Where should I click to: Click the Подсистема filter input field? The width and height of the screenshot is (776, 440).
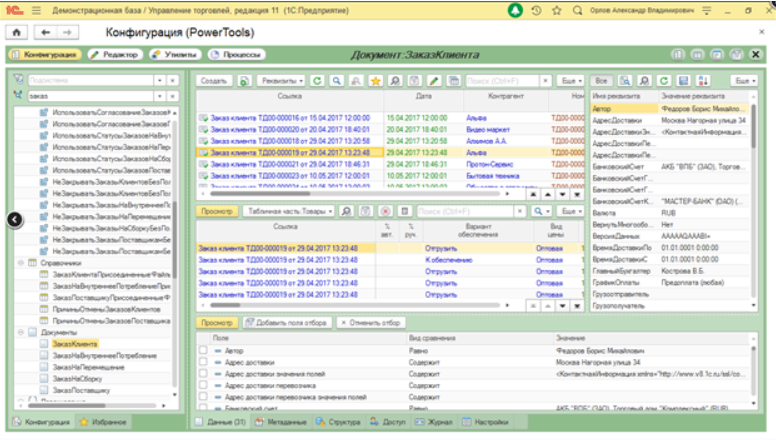[x=91, y=80]
